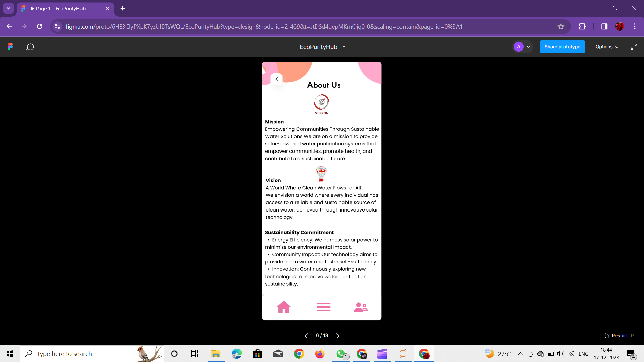Click the back arrow on About Us screen
Viewport: 644px width, 362px height.
pos(277,79)
